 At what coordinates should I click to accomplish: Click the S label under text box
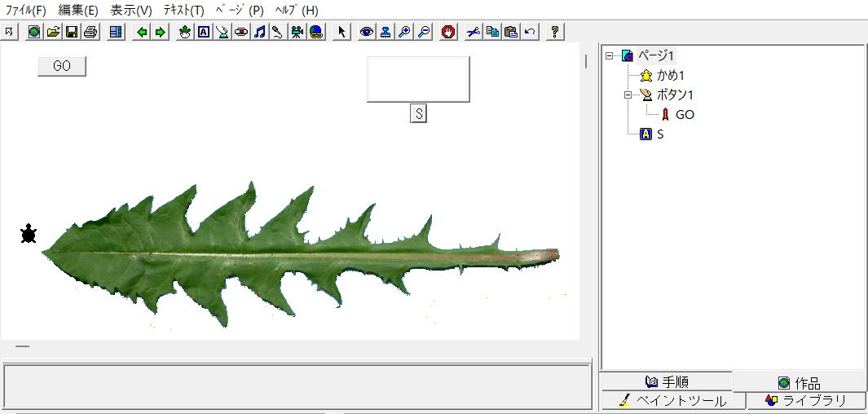point(418,114)
